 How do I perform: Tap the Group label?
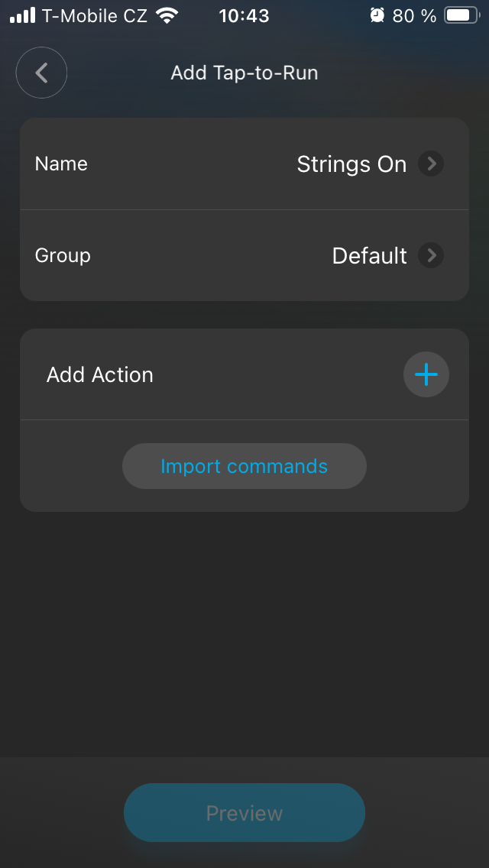tap(63, 255)
